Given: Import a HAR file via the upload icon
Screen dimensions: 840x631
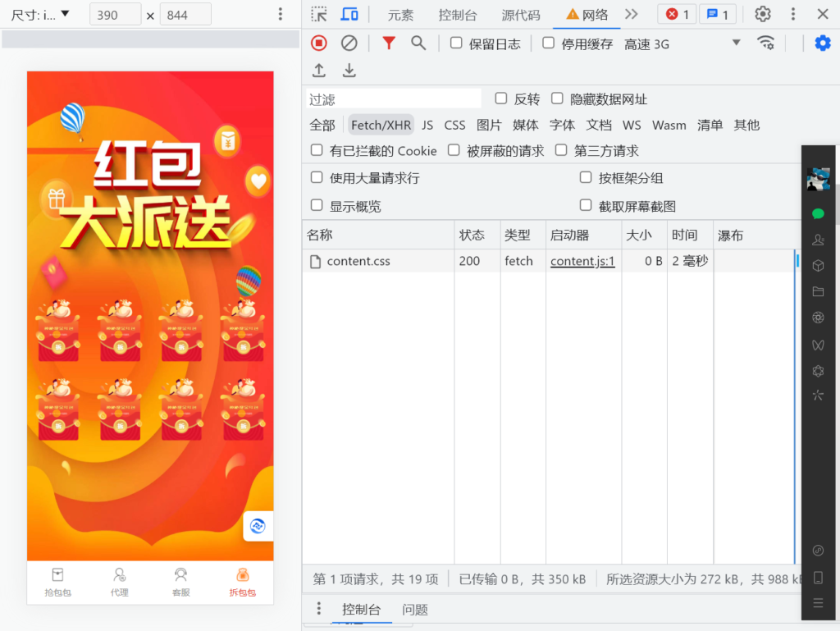Looking at the screenshot, I should (319, 71).
